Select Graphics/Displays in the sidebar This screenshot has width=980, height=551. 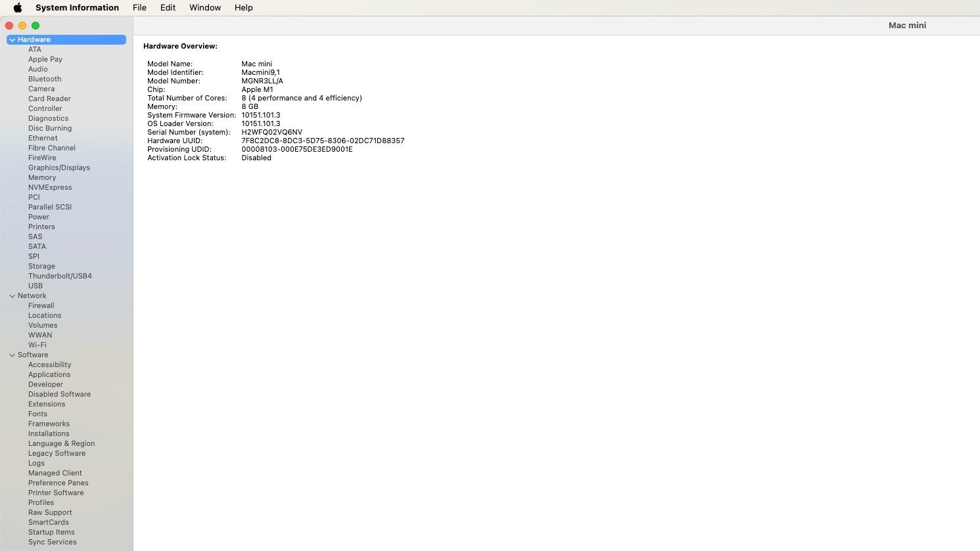[59, 168]
